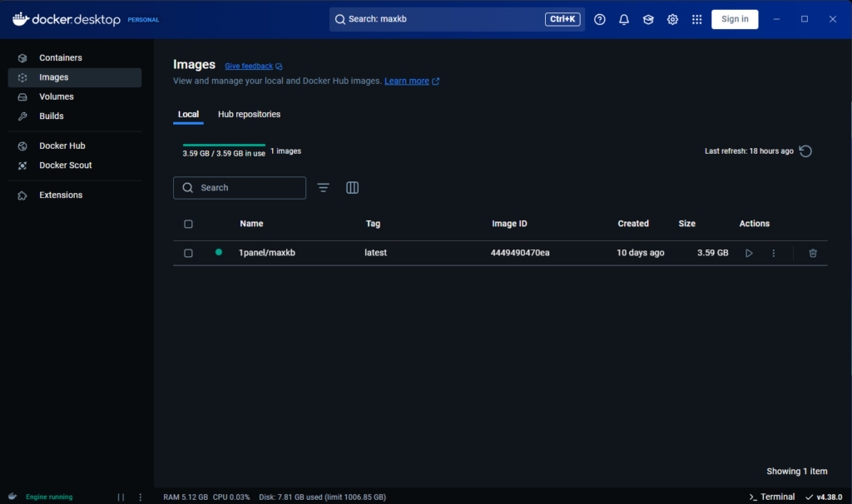This screenshot has height=504, width=852.
Task: Go to Docker Scout label
Action: [65, 166]
